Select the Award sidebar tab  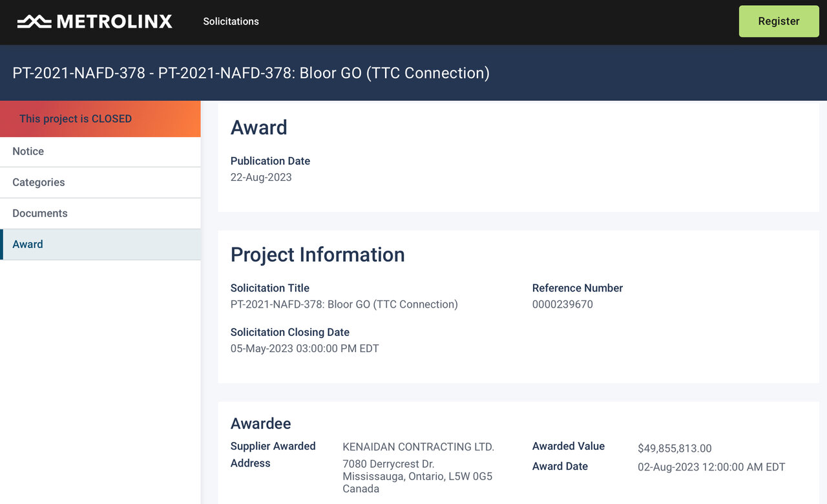28,244
